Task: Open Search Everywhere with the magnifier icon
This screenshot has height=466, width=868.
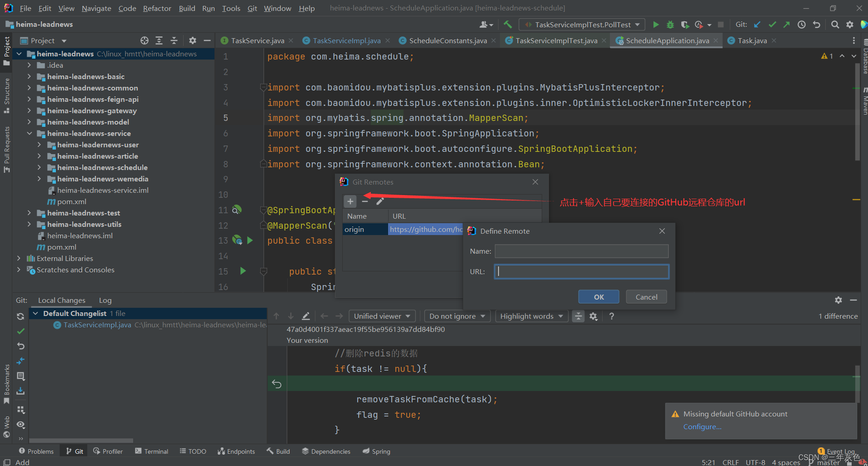Action: click(x=835, y=25)
